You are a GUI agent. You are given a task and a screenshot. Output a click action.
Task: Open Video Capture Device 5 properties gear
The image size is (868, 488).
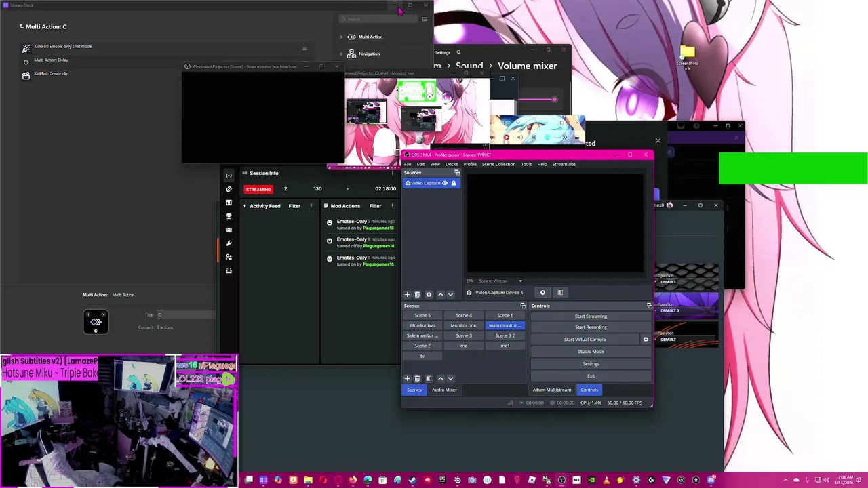542,292
